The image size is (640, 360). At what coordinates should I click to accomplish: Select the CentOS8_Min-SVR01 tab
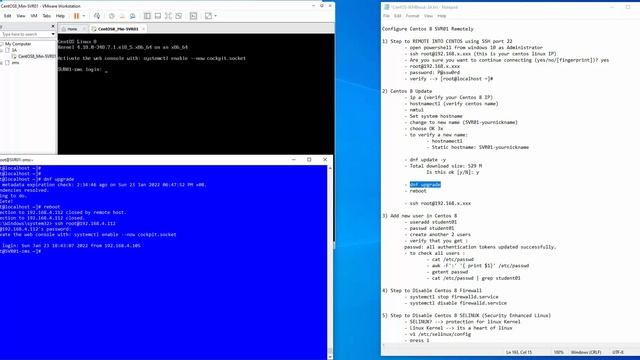118,29
